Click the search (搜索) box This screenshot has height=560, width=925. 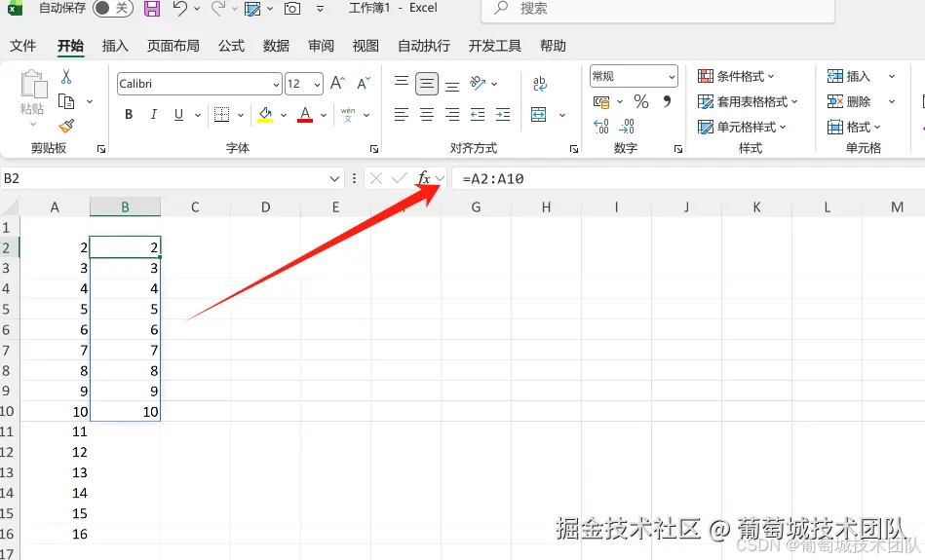coord(658,9)
